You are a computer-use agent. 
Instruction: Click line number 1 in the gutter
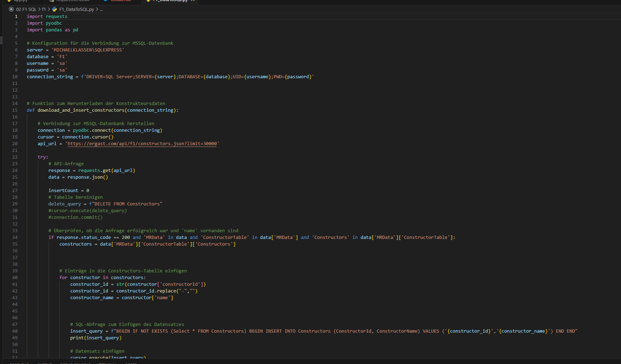16,17
